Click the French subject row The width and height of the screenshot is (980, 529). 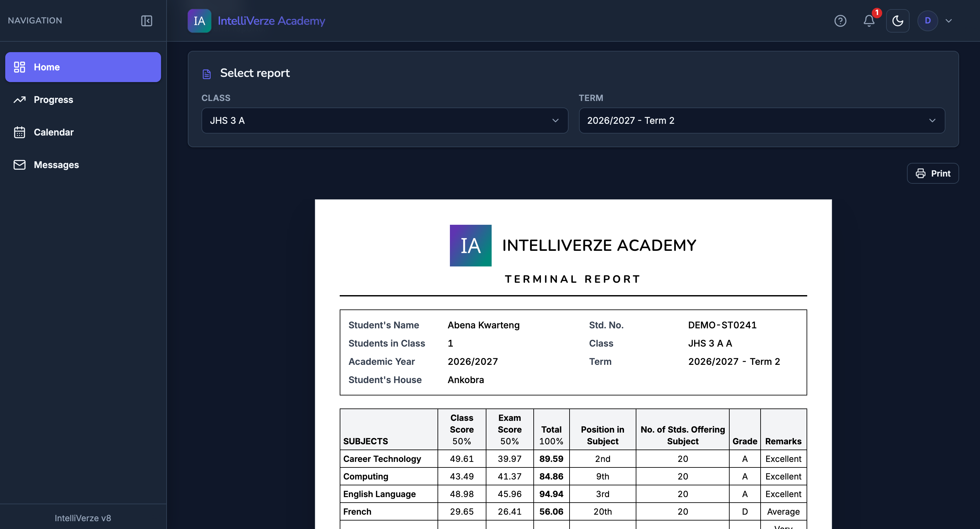coord(573,511)
